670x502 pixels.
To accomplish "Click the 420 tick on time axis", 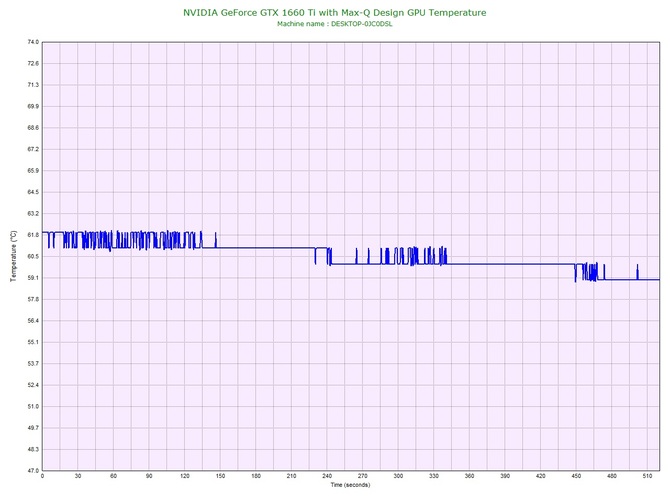I will point(541,476).
